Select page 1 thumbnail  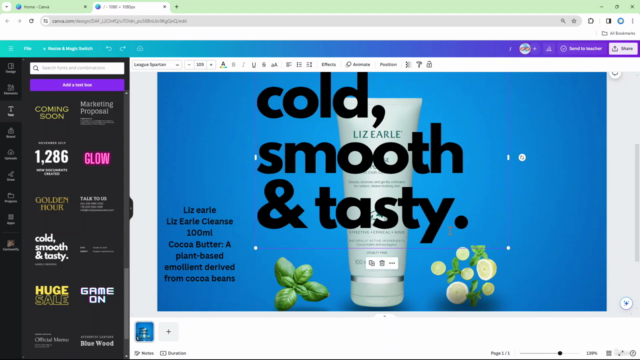coord(144,331)
